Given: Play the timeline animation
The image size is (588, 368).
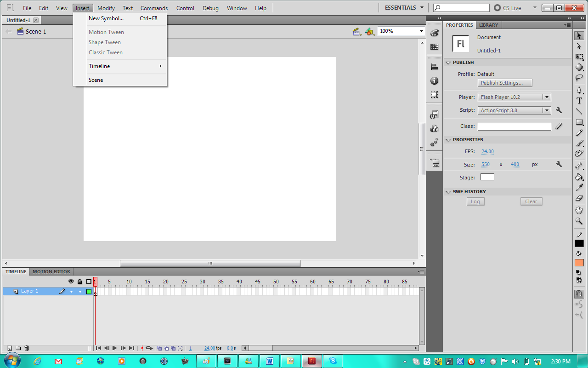Looking at the screenshot, I should coord(115,348).
